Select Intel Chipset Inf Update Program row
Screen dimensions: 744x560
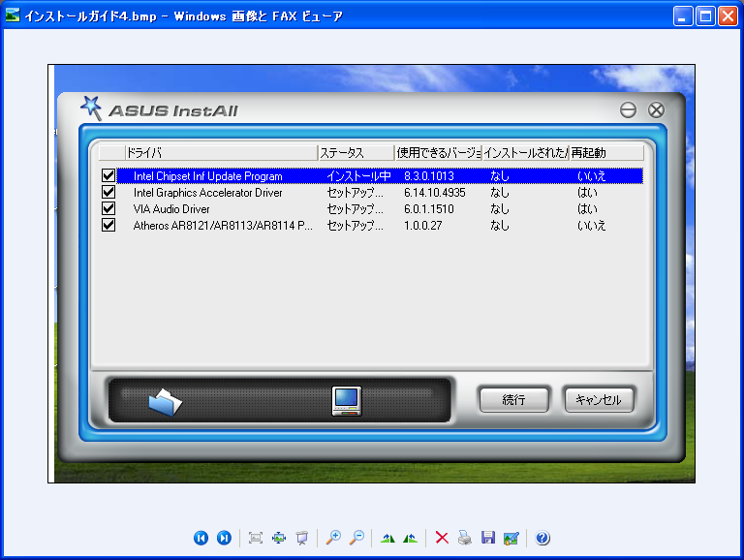click(380, 175)
